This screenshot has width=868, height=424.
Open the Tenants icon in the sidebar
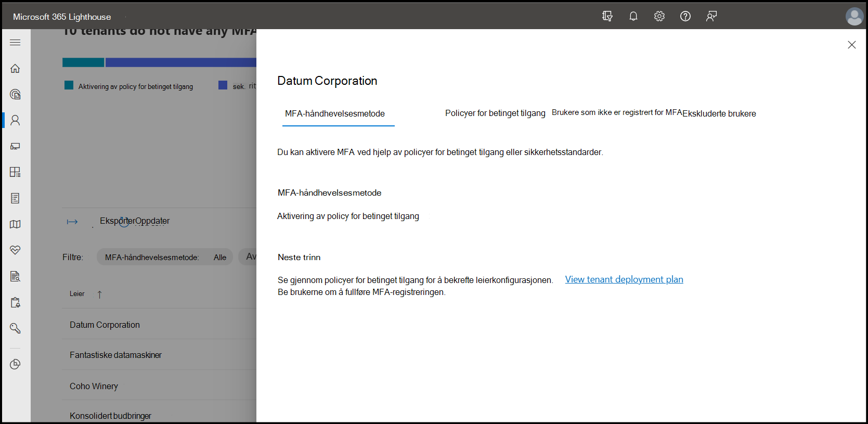[x=15, y=94]
